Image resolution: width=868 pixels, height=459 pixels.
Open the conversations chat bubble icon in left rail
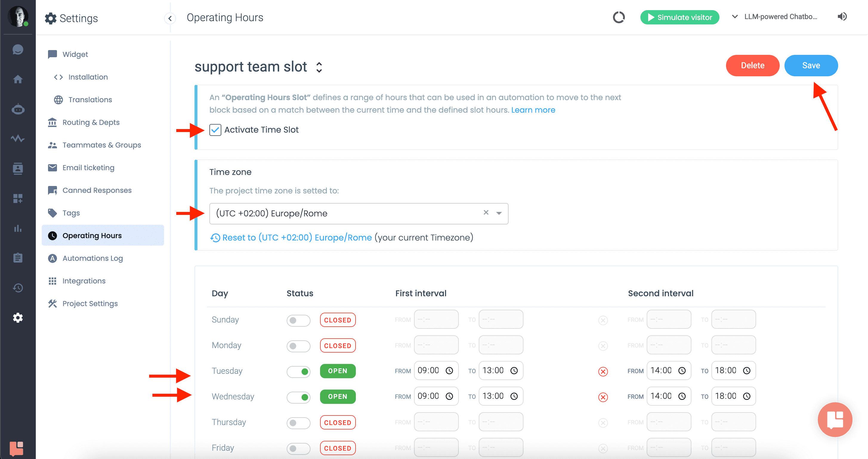[x=18, y=50]
